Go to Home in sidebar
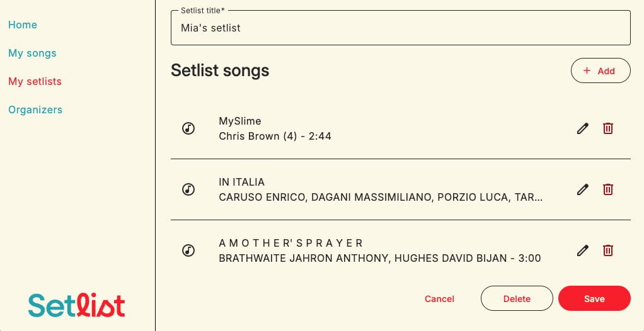This screenshot has width=644, height=331. click(x=23, y=25)
